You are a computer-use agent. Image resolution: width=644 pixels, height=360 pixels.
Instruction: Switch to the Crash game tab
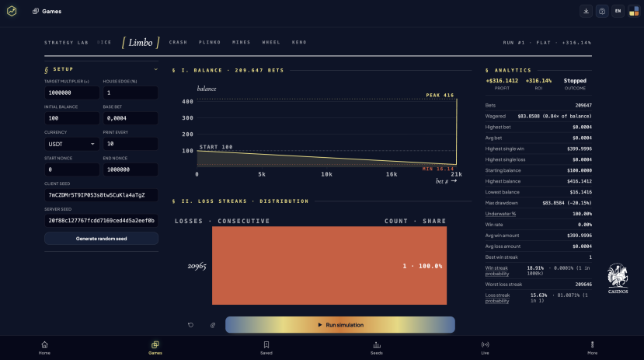[x=178, y=42]
